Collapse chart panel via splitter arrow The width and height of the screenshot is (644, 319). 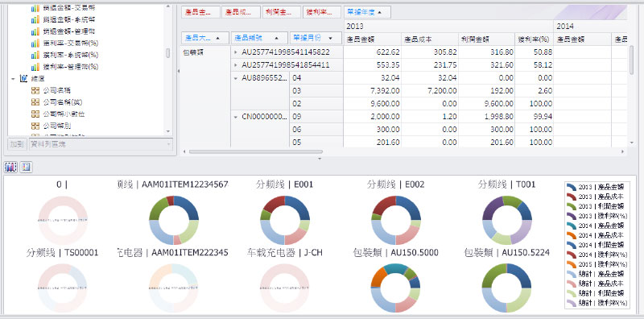click(x=320, y=158)
